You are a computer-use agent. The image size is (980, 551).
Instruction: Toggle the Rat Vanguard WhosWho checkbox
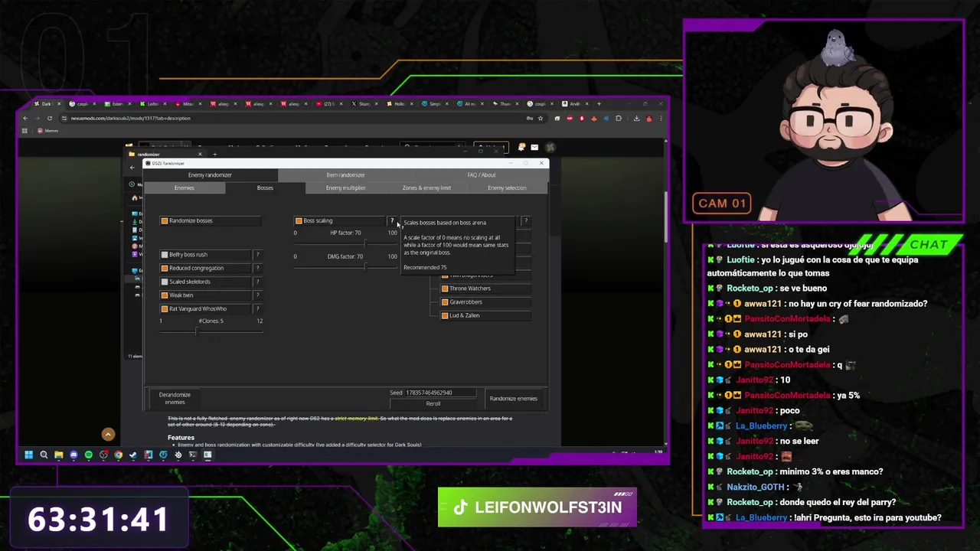[x=165, y=308]
